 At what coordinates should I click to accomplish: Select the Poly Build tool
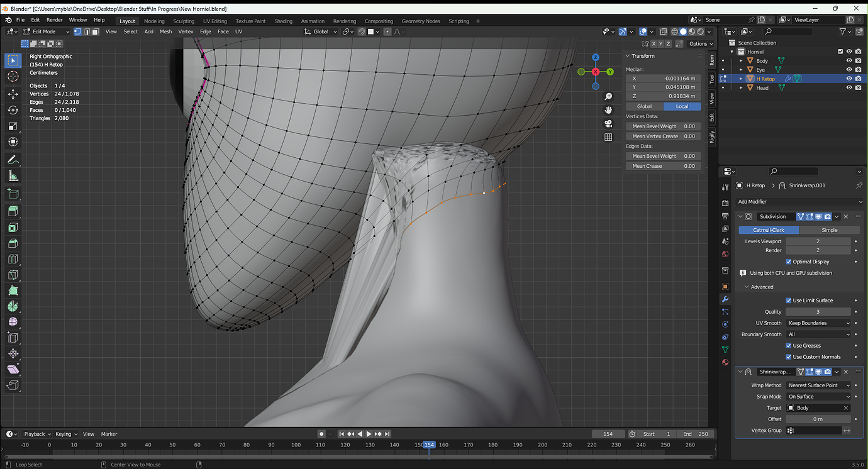(x=13, y=290)
